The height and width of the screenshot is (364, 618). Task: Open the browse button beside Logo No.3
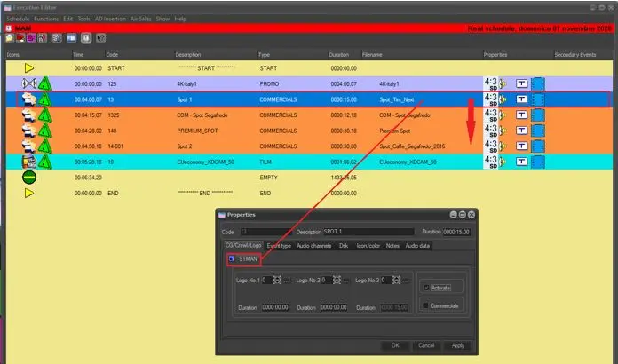tap(406, 281)
